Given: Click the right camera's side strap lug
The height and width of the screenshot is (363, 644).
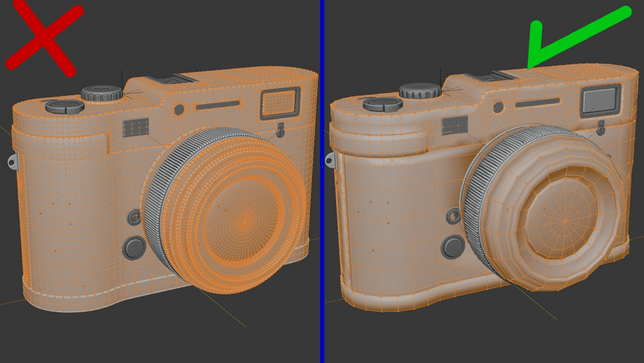Looking at the screenshot, I should pos(330,159).
